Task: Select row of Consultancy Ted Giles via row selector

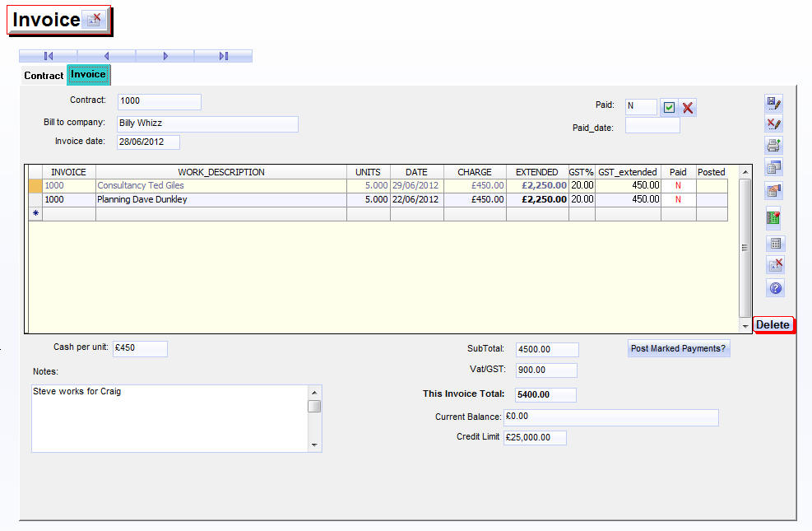Action: pos(35,186)
